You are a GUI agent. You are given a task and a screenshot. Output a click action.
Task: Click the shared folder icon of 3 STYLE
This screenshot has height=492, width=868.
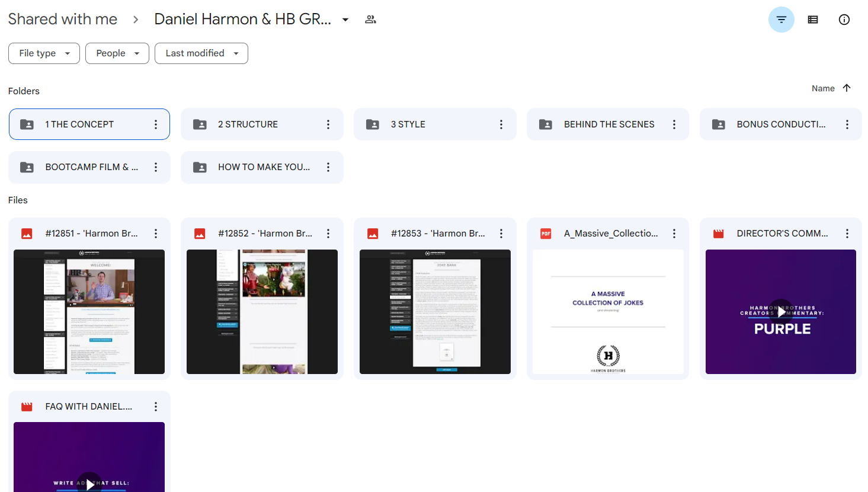[373, 124]
